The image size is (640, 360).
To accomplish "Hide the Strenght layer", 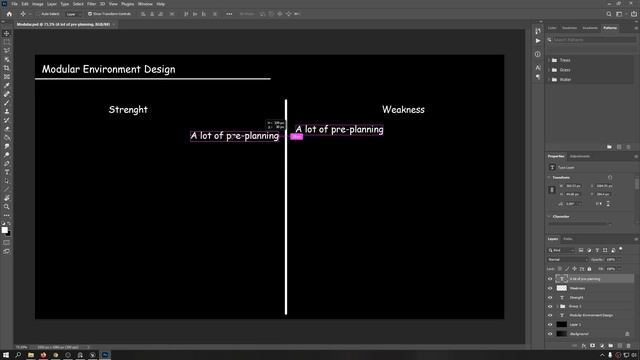I will pyautogui.click(x=550, y=298).
